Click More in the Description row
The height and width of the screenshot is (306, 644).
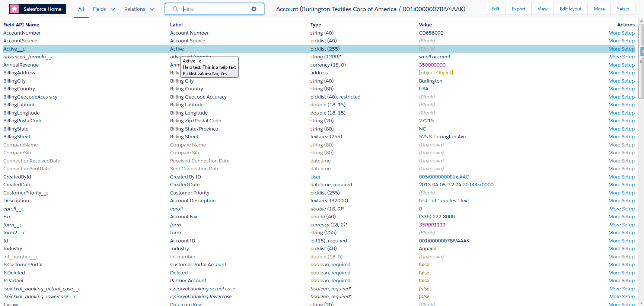(614, 201)
